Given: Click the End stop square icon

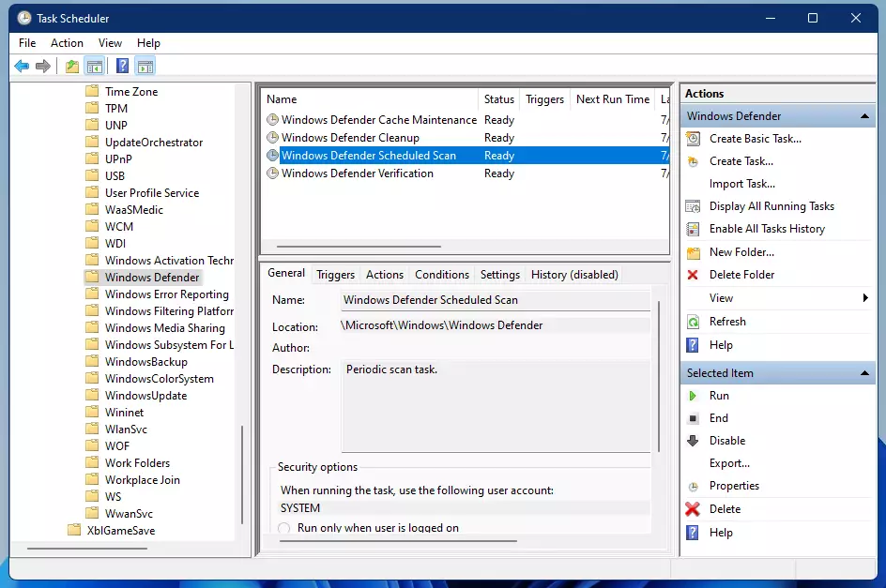Looking at the screenshot, I should 693,418.
